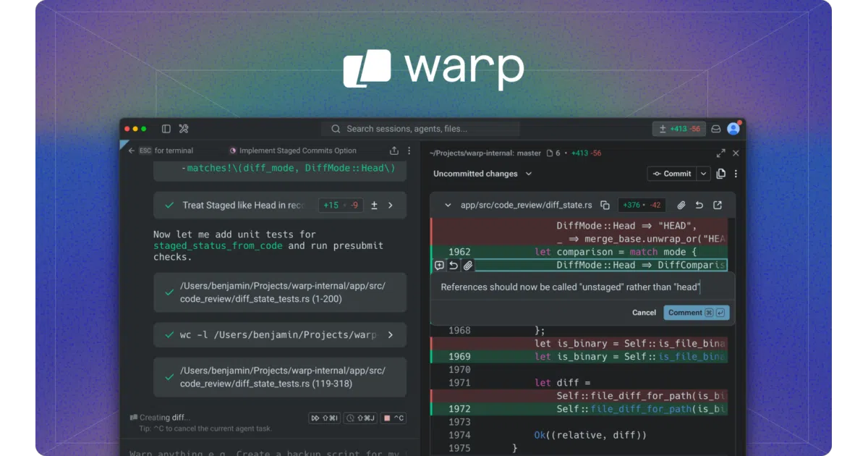
Task: View diff for Treat Staged like Head
Action: (374, 206)
